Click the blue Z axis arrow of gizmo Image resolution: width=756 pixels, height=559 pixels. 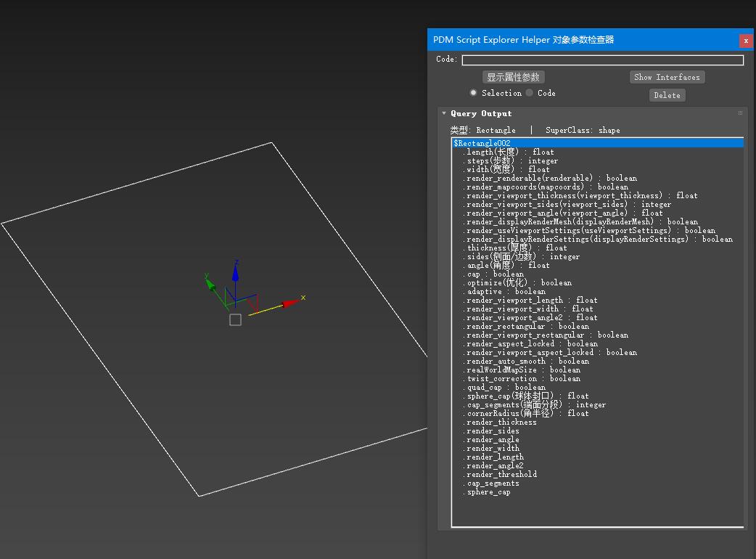point(235,273)
